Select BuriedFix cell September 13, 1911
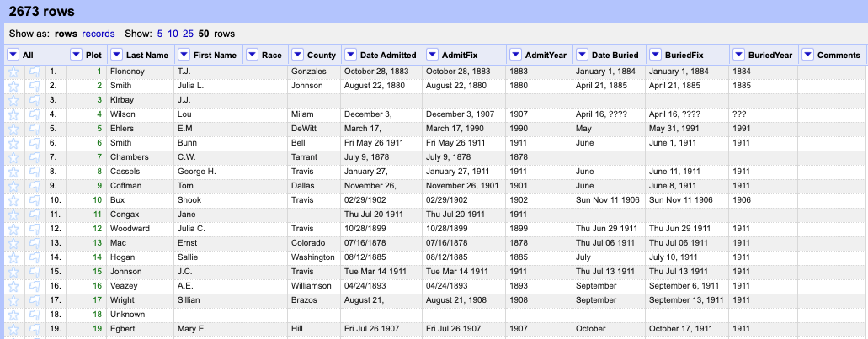The image size is (868, 339). (688, 300)
